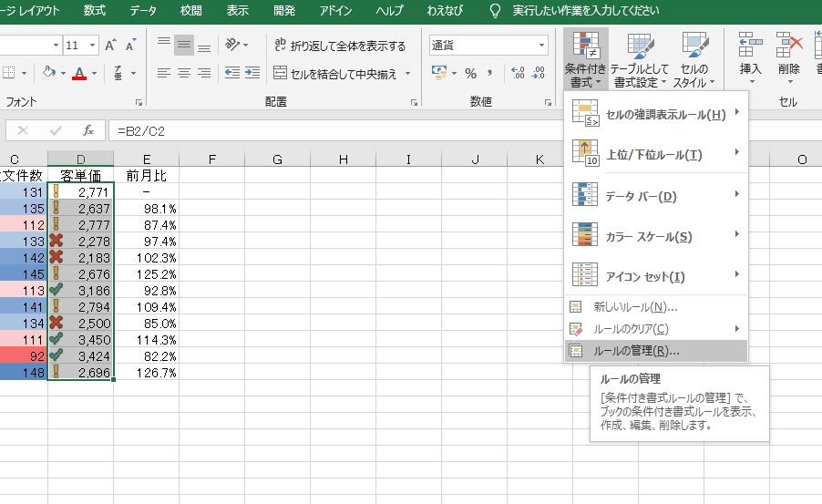Open the 条件付き書式 dropdown button
Image resolution: width=822 pixels, height=504 pixels.
[x=586, y=58]
